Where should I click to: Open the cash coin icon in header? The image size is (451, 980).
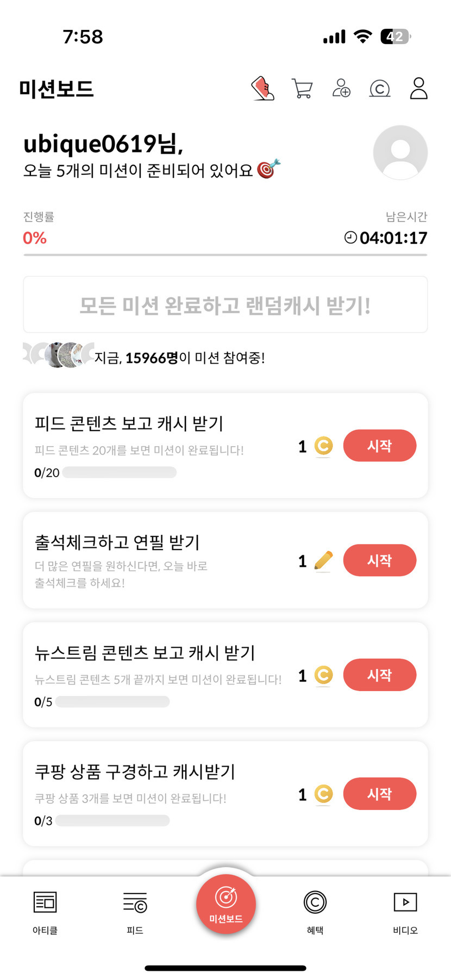[x=380, y=88]
